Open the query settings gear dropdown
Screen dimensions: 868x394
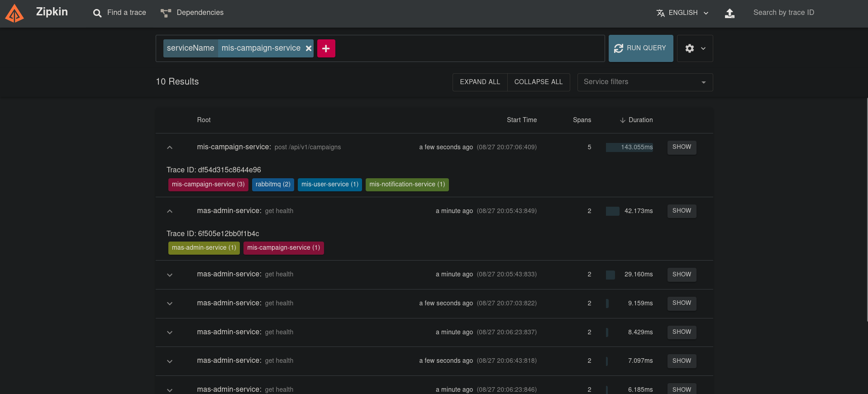click(695, 48)
